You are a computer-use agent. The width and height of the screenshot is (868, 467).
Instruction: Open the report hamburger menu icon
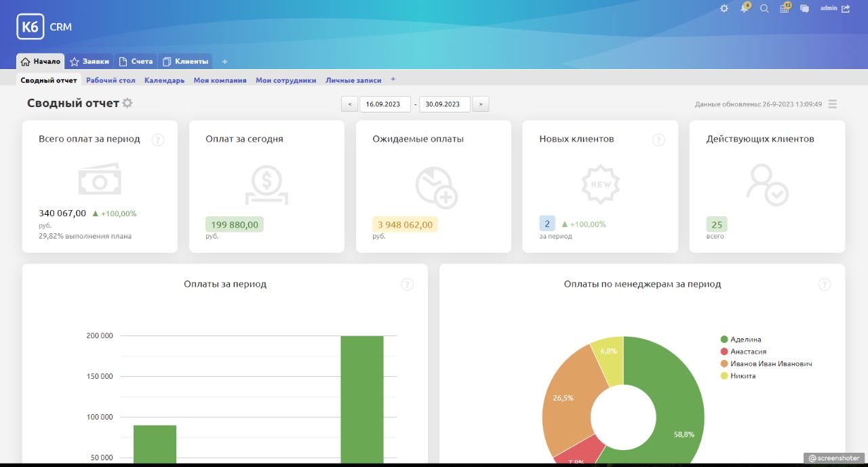(833, 104)
